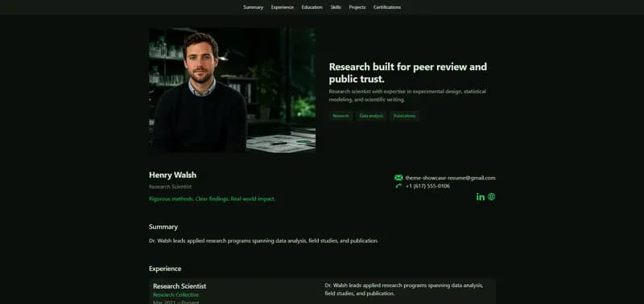Click the Summary paragraph about Dr. Walsh

coord(263,240)
